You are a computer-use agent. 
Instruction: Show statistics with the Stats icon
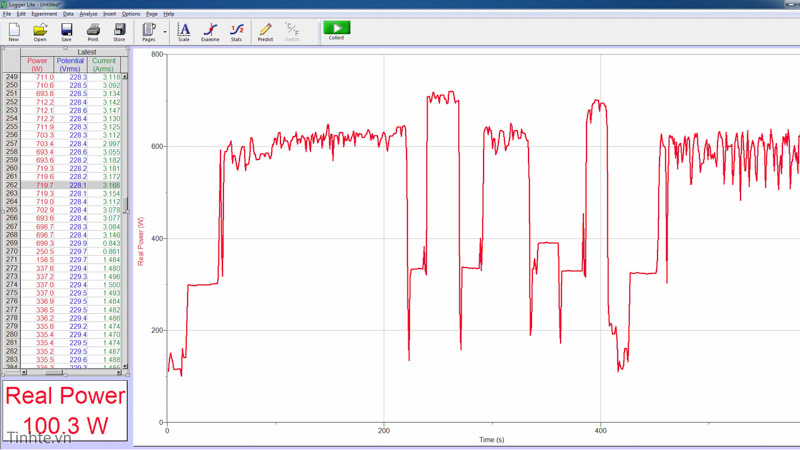(x=236, y=31)
